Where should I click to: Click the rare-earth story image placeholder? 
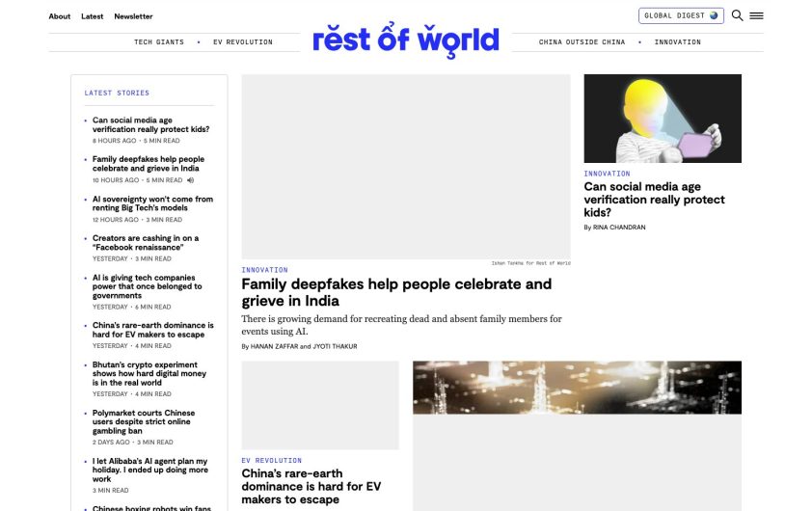[320, 405]
